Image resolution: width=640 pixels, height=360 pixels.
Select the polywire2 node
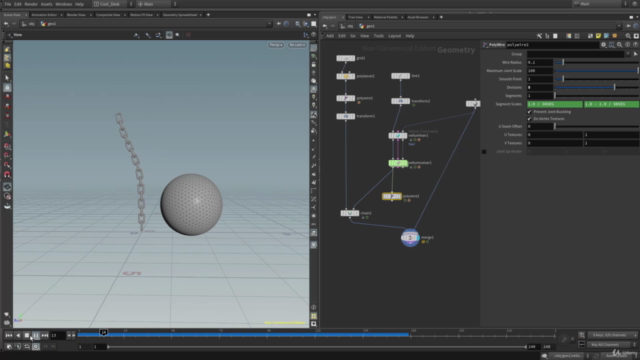[x=392, y=196]
